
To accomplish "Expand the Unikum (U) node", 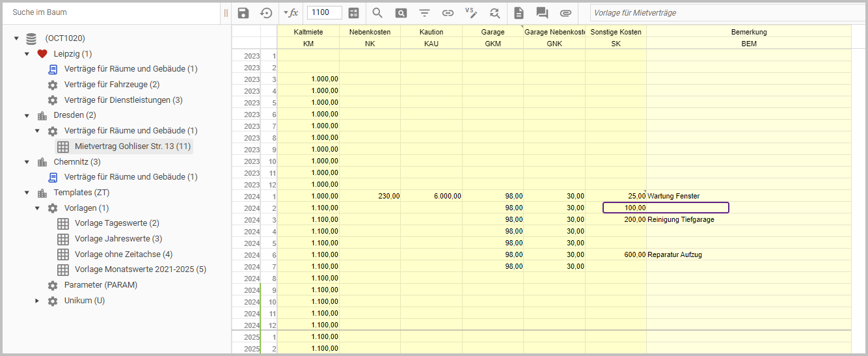I will (37, 301).
